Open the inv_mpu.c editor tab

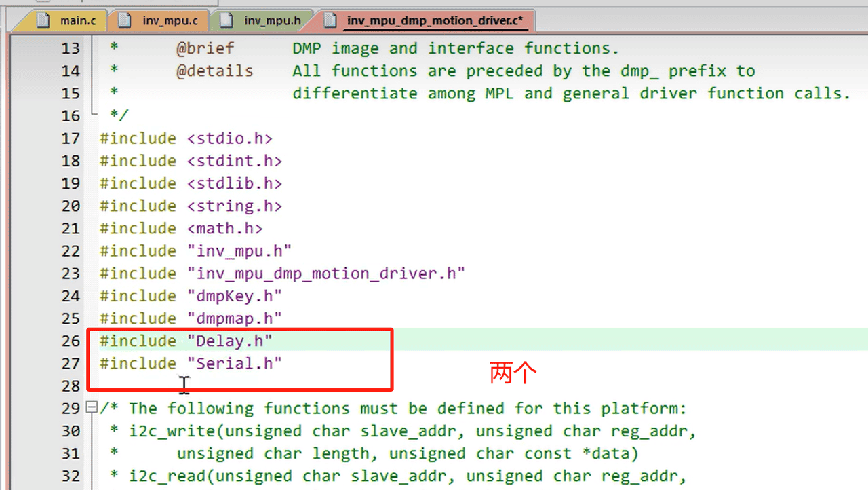[x=159, y=20]
